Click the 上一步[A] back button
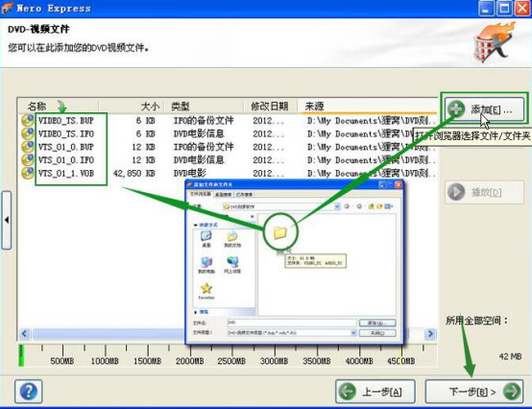 point(375,392)
